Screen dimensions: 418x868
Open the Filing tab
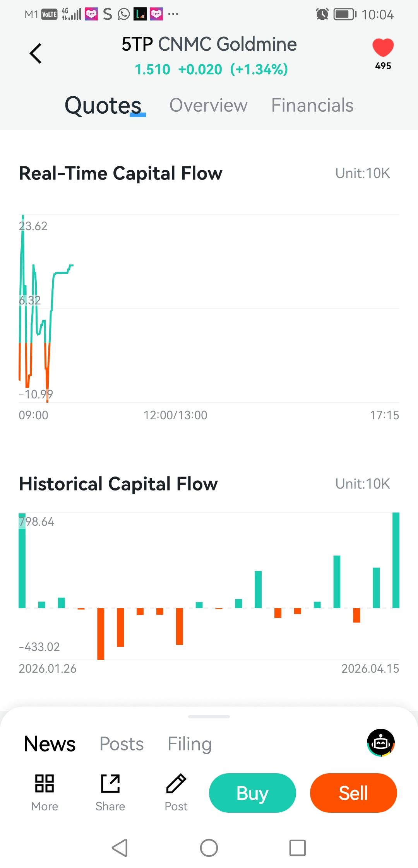click(x=190, y=744)
